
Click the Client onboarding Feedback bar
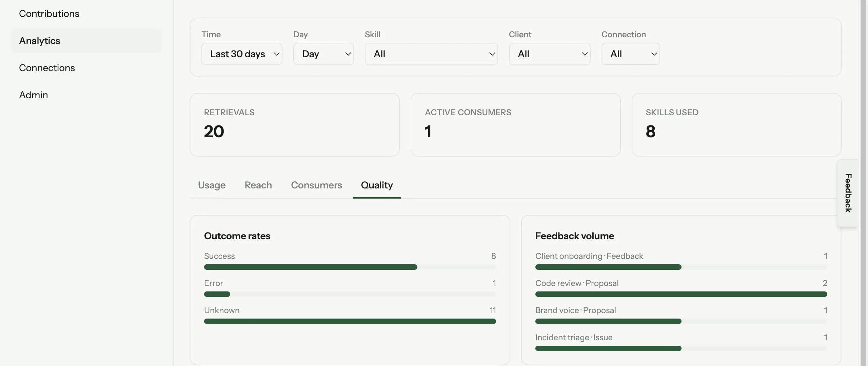[x=681, y=267]
